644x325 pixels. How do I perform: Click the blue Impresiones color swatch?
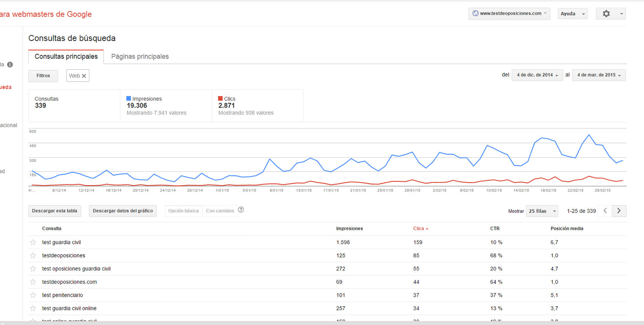129,99
